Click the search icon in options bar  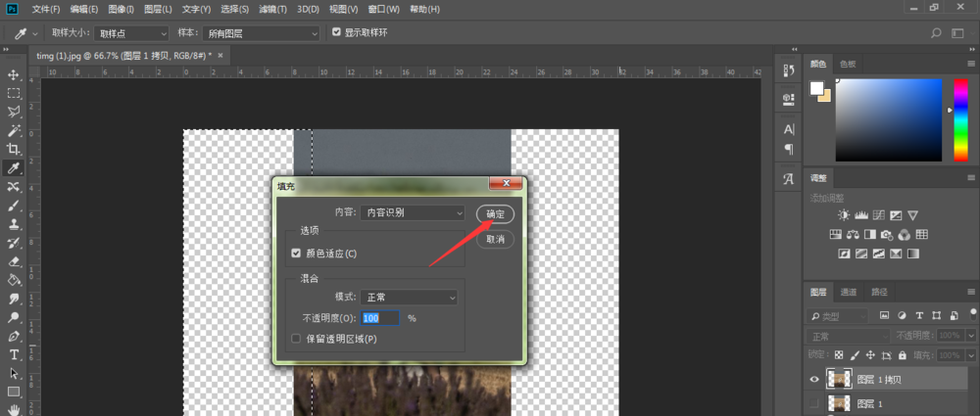pos(936,33)
